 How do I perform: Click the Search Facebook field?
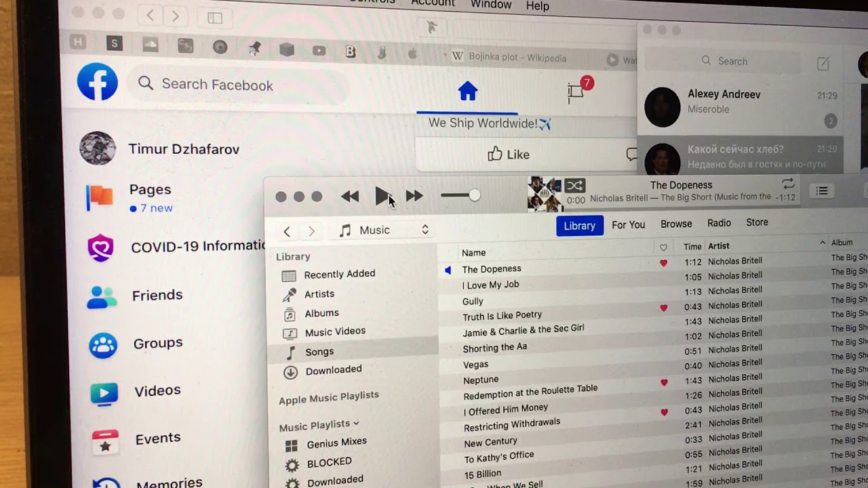coord(237,85)
